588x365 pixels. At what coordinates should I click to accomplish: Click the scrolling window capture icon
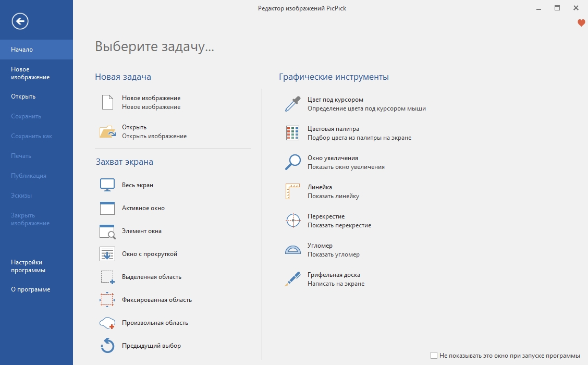click(x=107, y=254)
